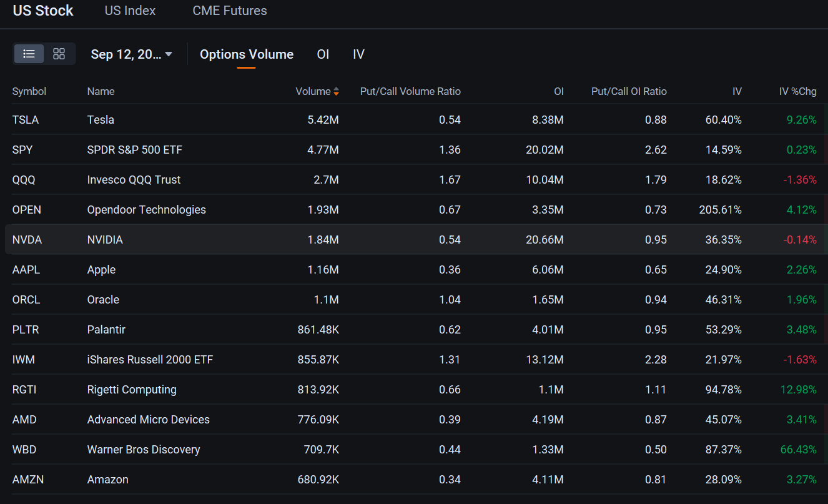
Task: Switch to list view layout
Action: [x=29, y=54]
